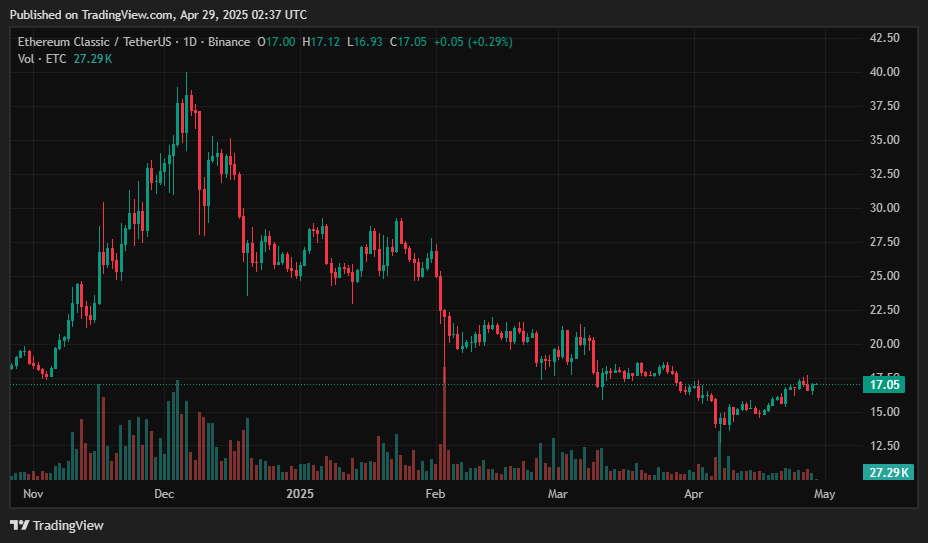The image size is (928, 543).
Task: Click the 12.50 price axis label
Action: (885, 446)
